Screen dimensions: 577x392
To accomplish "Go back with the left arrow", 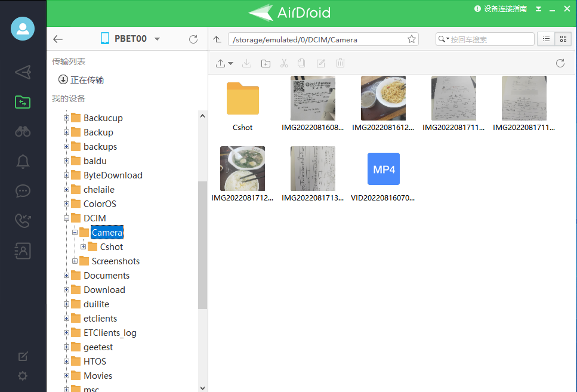I will [x=58, y=39].
